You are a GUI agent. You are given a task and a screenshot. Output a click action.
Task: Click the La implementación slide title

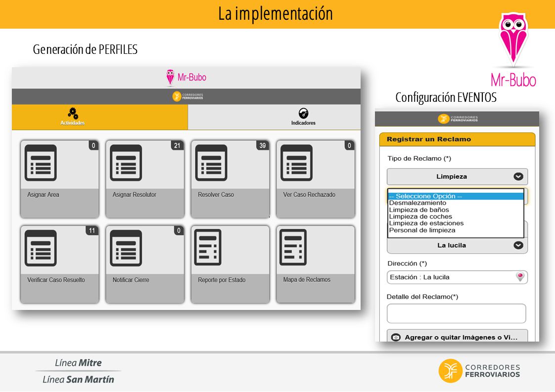coord(276,14)
